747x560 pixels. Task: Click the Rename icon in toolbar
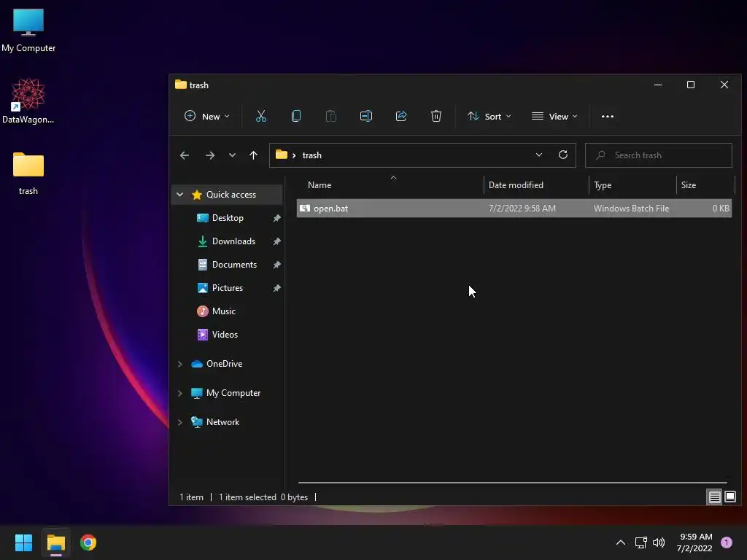[x=366, y=116]
